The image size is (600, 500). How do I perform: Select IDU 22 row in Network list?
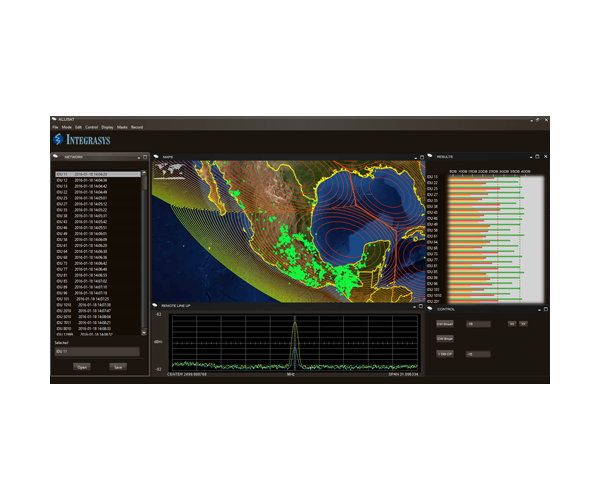98,192
